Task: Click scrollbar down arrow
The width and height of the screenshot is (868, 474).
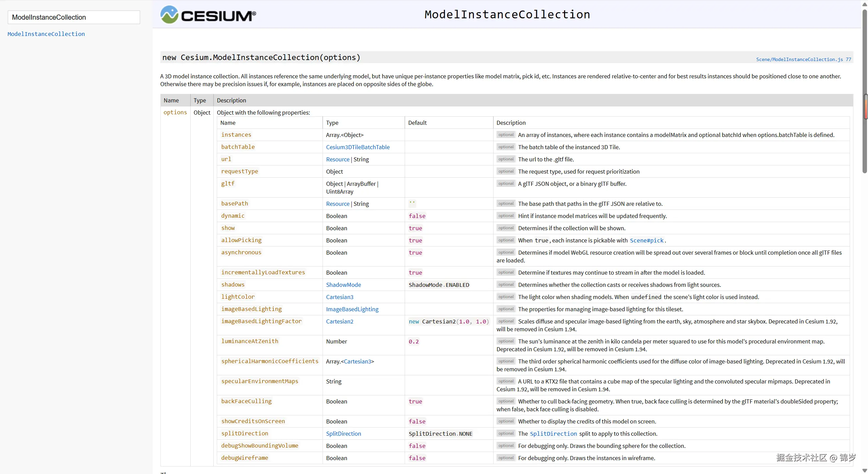Action: 865,470
